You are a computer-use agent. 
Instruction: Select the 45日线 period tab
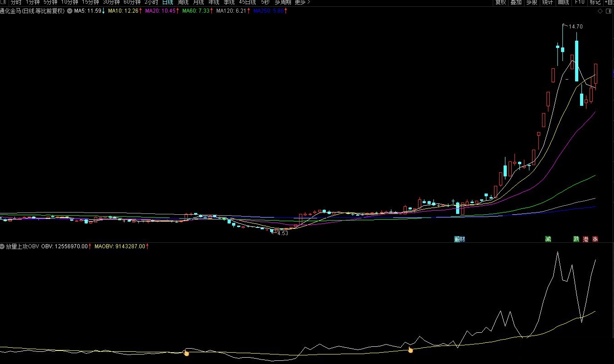248,2
